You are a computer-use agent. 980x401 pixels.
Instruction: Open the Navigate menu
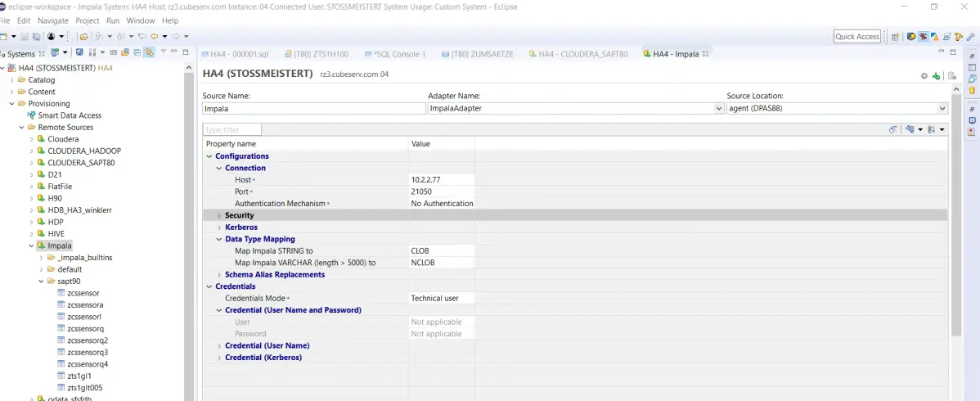pyautogui.click(x=53, y=20)
